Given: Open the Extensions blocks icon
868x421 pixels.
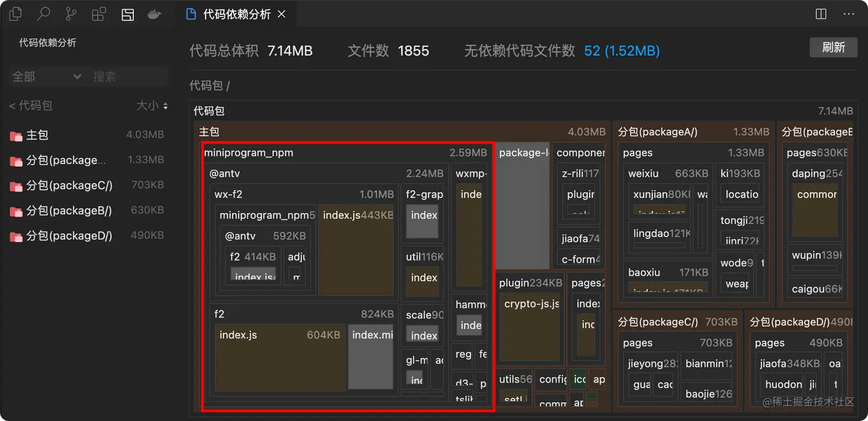Looking at the screenshot, I should click(x=99, y=14).
